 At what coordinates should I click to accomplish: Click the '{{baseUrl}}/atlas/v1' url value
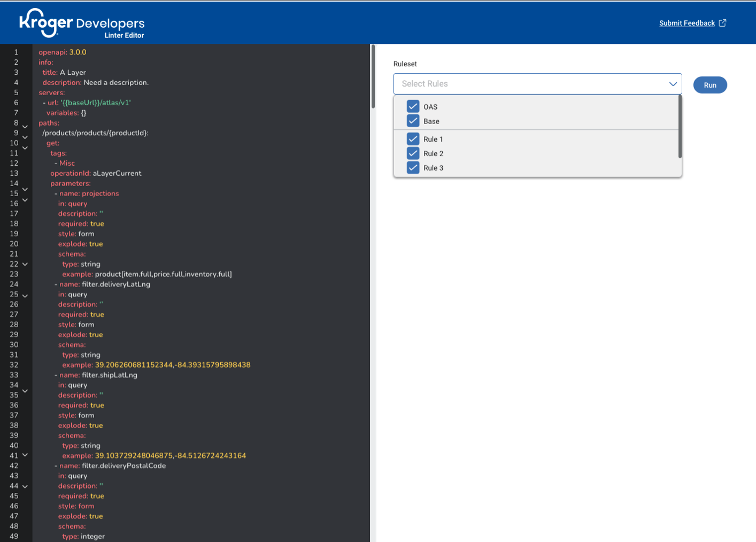pos(96,103)
